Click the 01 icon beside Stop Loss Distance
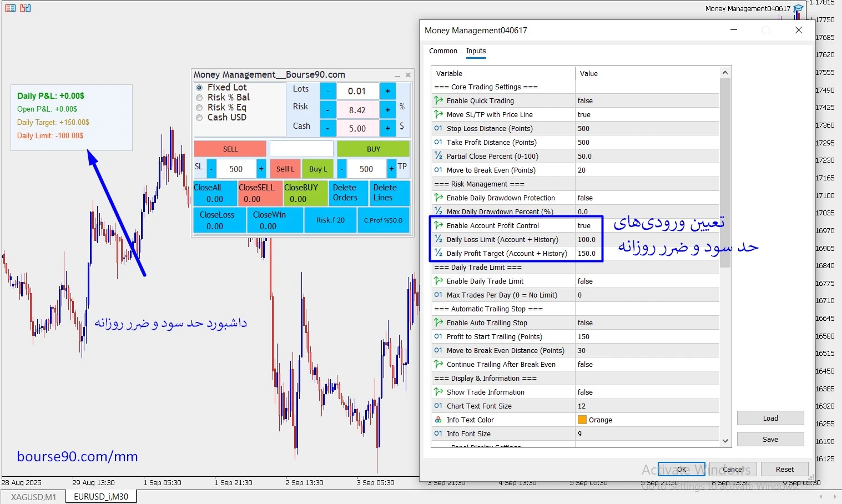 coord(438,128)
